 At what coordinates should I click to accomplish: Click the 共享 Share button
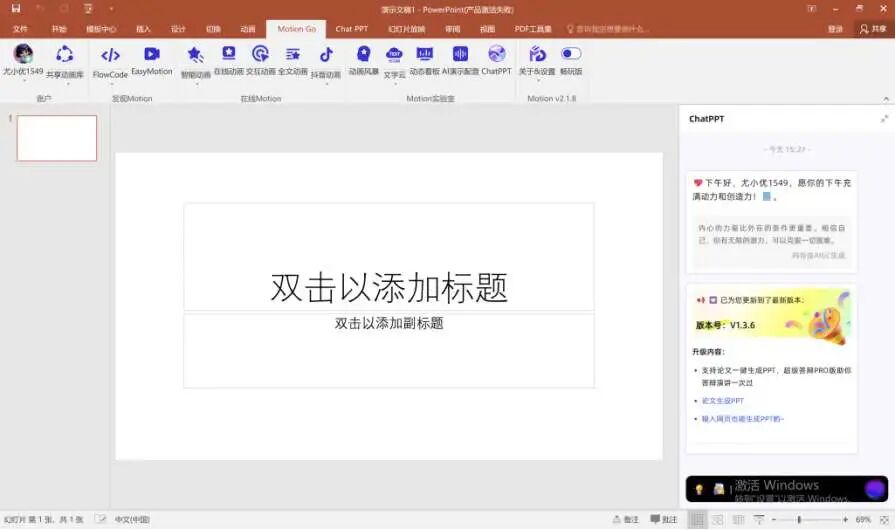(x=873, y=29)
